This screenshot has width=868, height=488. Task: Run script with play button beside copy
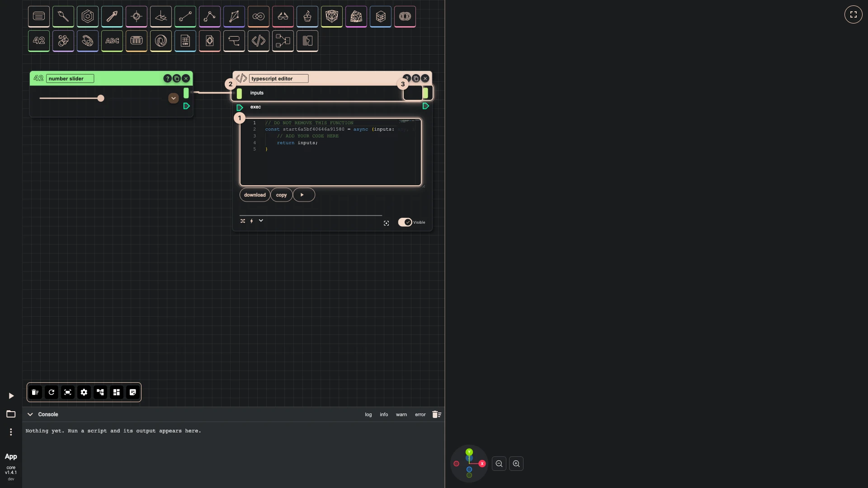pyautogui.click(x=304, y=195)
